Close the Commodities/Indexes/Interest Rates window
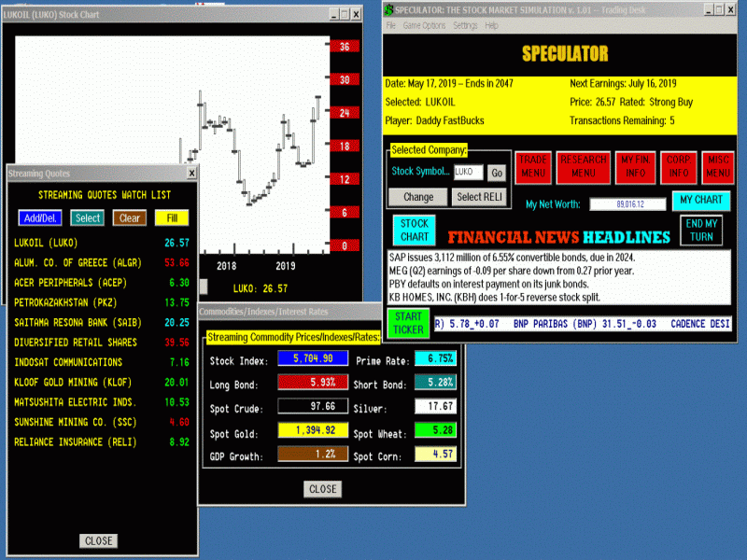 [x=322, y=489]
